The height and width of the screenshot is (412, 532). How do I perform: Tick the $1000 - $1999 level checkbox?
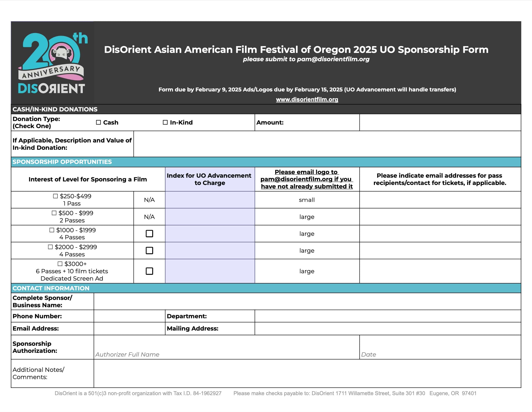52,230
